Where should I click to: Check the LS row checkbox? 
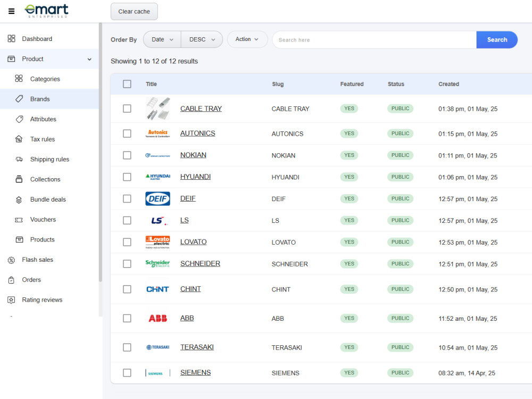pyautogui.click(x=127, y=220)
